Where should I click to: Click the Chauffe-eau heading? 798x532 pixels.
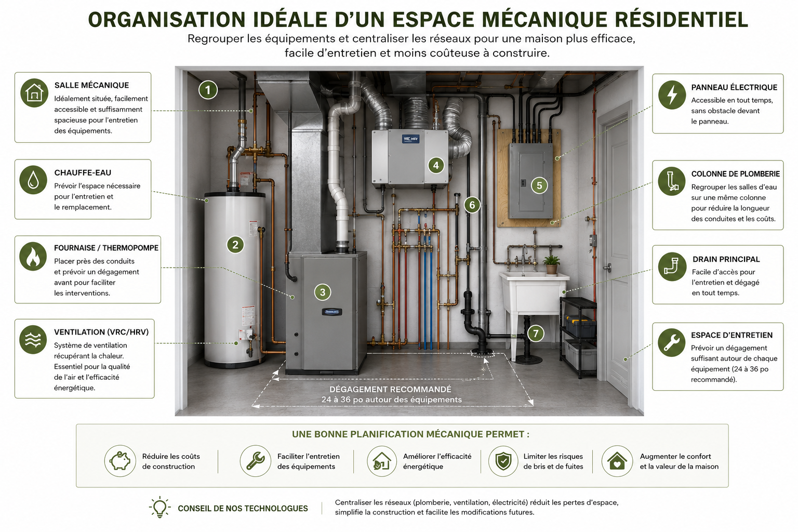click(x=83, y=173)
